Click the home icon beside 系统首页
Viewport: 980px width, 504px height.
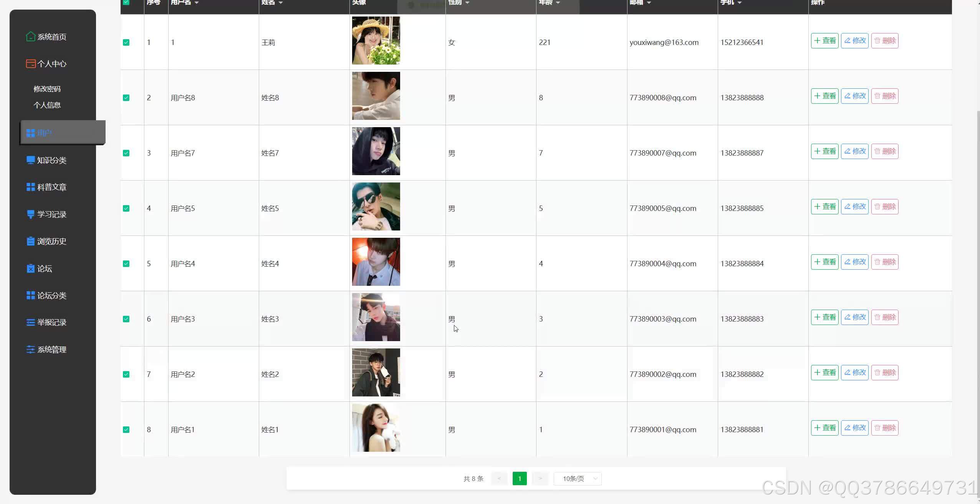click(30, 36)
